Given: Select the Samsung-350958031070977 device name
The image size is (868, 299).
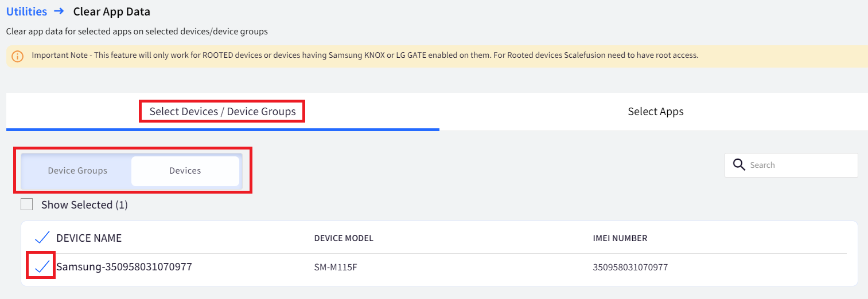Looking at the screenshot, I should 124,267.
